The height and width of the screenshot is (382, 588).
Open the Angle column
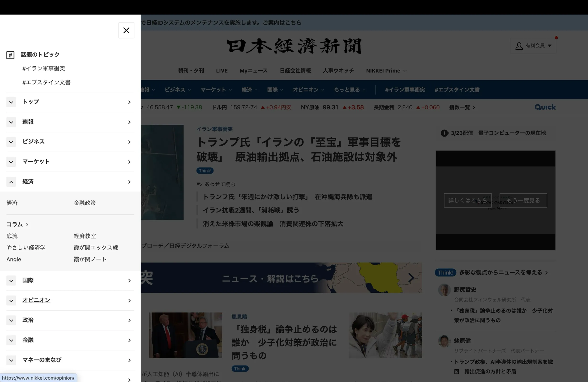[x=14, y=259]
